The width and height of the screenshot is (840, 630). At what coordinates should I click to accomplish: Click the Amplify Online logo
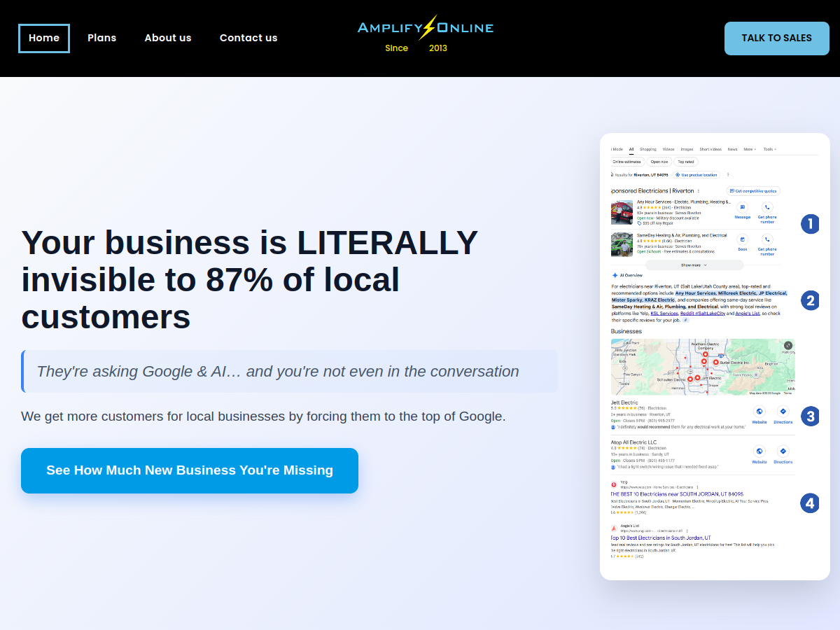tap(426, 28)
